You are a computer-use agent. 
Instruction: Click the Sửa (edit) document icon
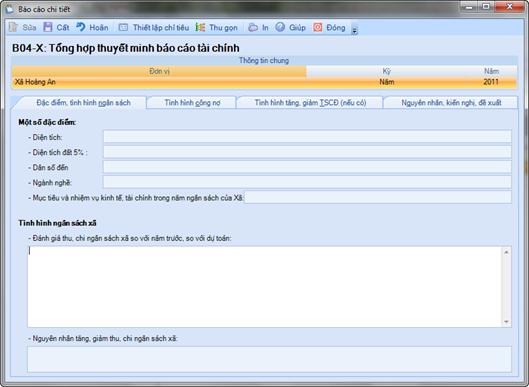13,27
